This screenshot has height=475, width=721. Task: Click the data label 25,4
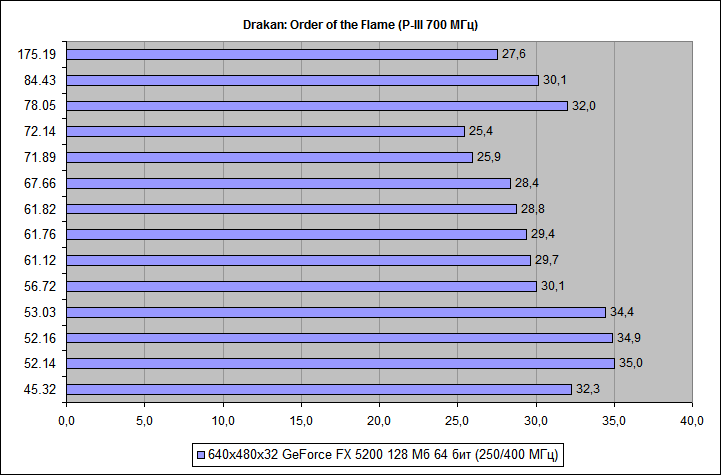coord(481,131)
